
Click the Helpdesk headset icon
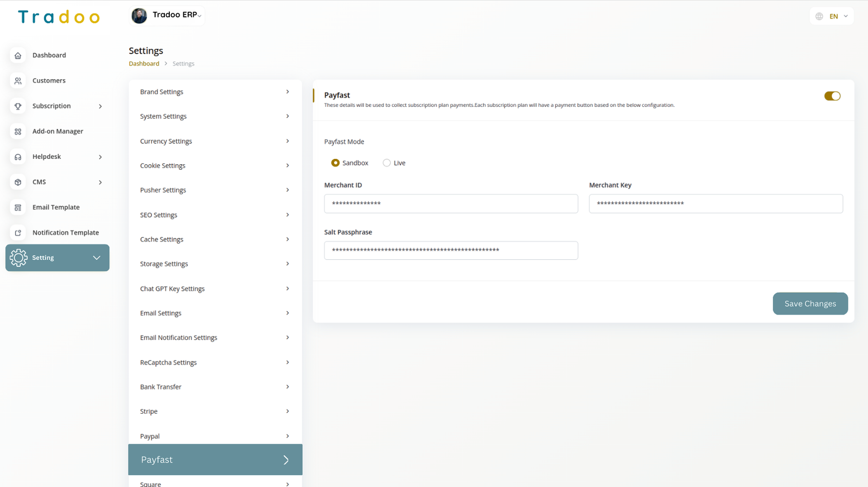coord(18,157)
